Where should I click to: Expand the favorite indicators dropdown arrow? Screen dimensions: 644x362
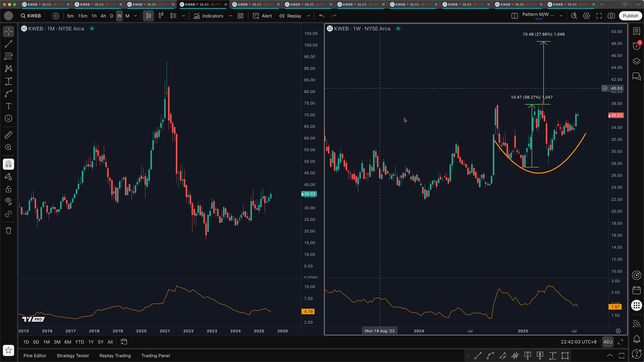pyautogui.click(x=230, y=16)
